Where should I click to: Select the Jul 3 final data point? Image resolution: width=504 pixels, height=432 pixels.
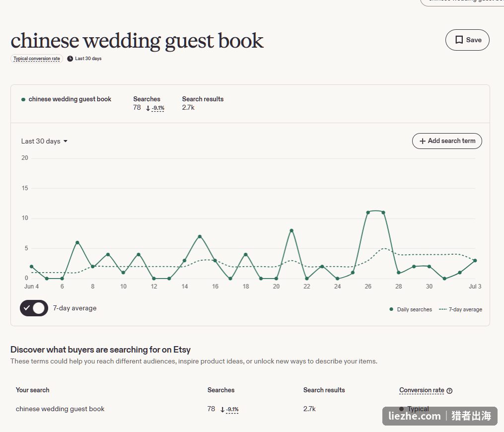(475, 261)
